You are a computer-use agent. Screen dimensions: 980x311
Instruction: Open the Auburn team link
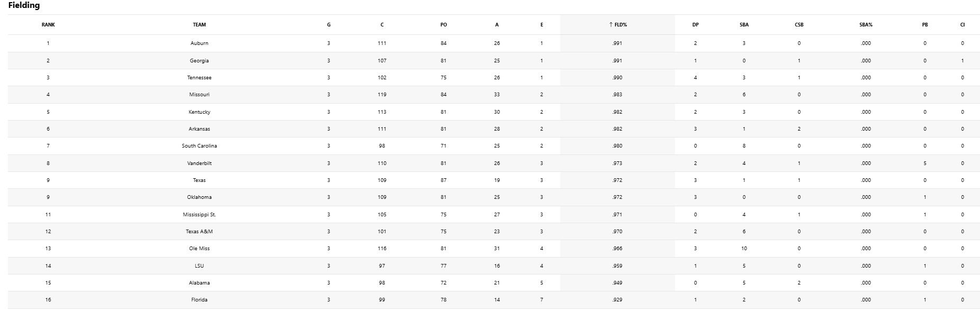199,43
